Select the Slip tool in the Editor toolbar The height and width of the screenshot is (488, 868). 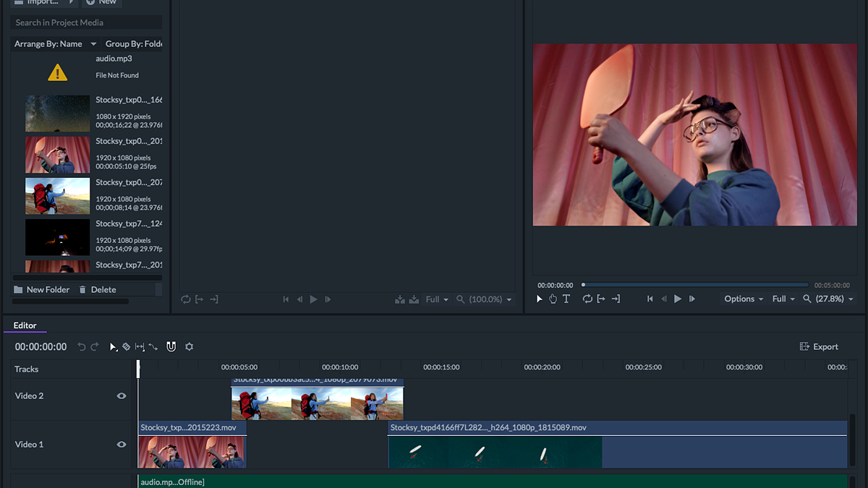[x=140, y=347]
